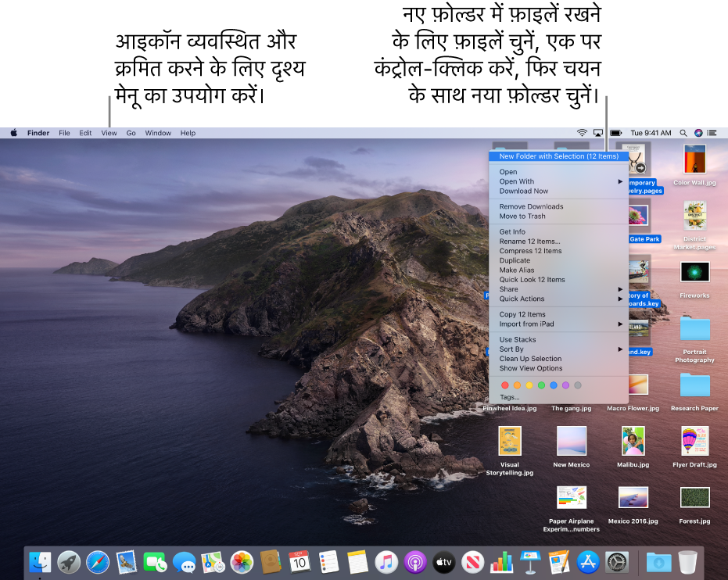Open Messages speech bubble in Dock
Screen dimensions: 728x580
point(185,562)
